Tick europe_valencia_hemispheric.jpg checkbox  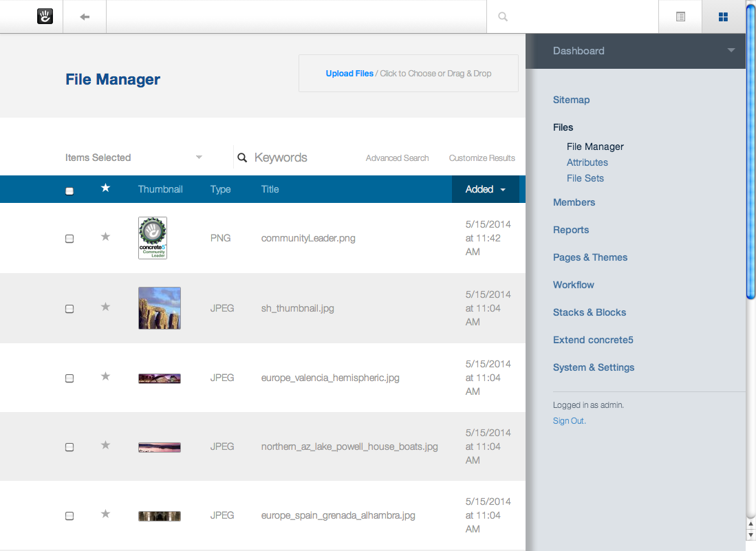69,378
